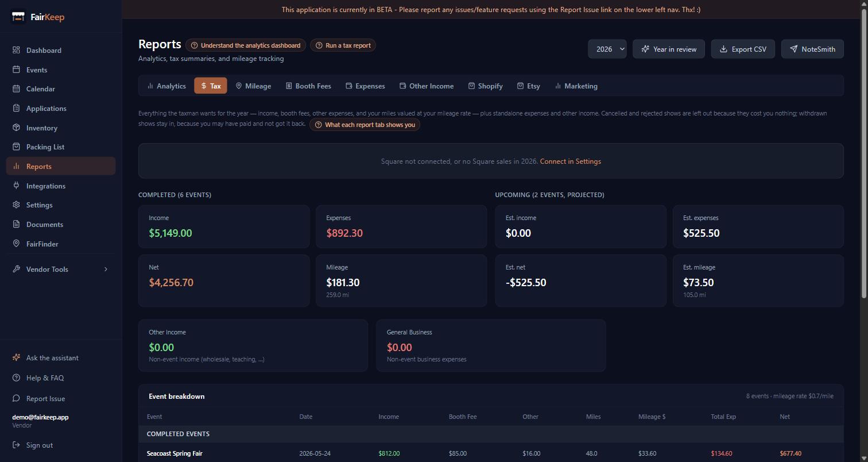
Task: Click the Settings gear icon
Action: tap(16, 205)
